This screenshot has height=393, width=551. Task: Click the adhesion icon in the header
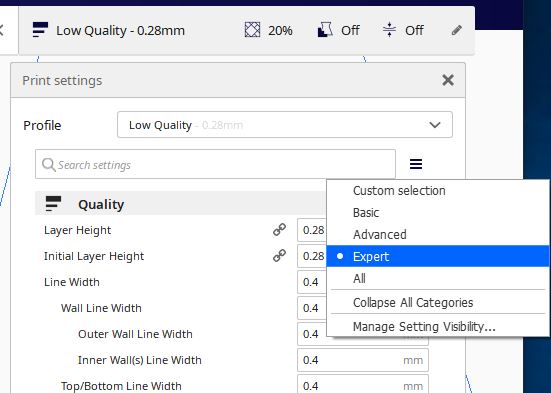(389, 30)
